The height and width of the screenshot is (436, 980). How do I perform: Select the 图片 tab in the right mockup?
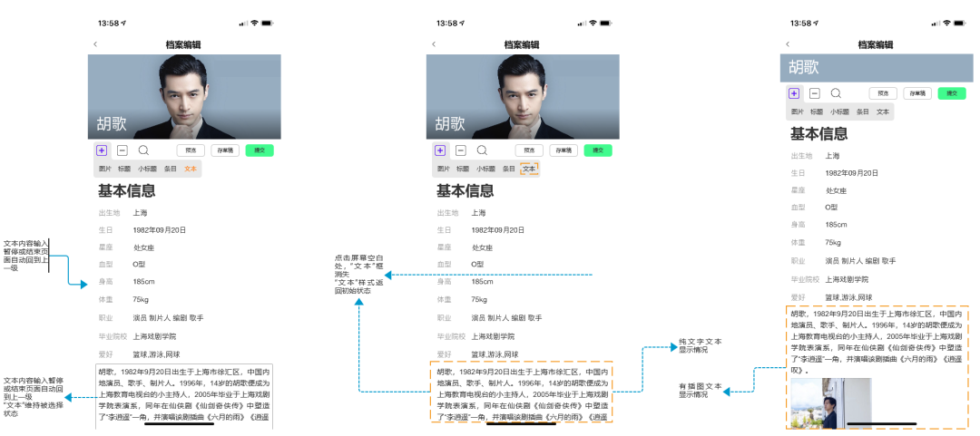pos(798,111)
